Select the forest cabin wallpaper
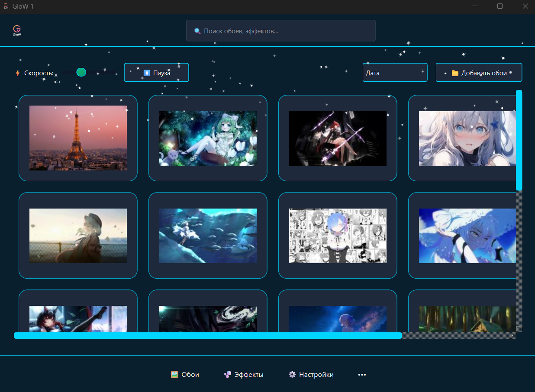 pyautogui.click(x=462, y=311)
